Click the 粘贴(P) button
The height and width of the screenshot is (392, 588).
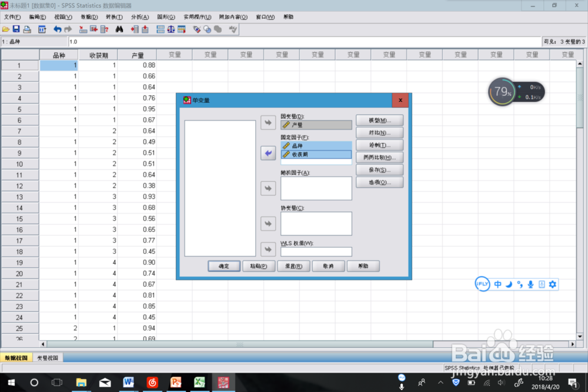tap(259, 266)
